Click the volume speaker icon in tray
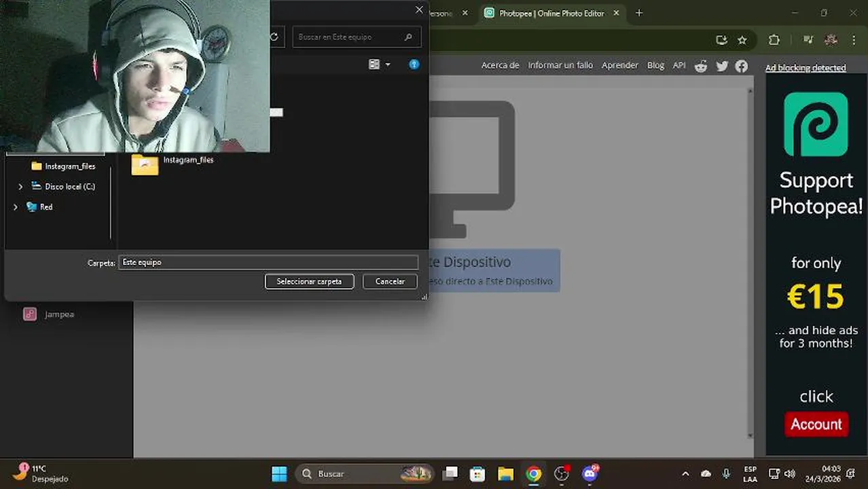Screen dimensions: 868x489 [x=789, y=473]
